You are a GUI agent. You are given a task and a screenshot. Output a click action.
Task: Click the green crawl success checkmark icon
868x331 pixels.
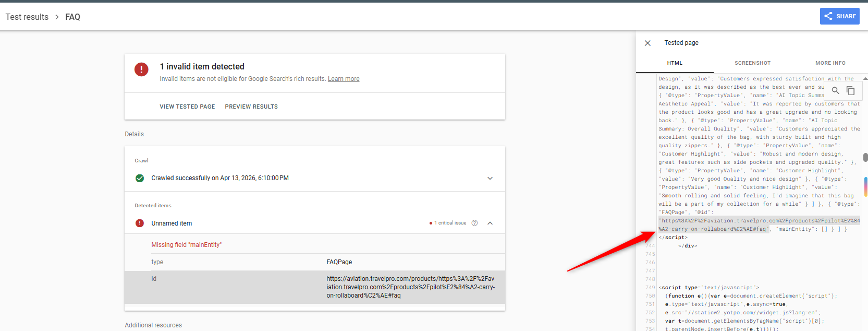coord(140,178)
